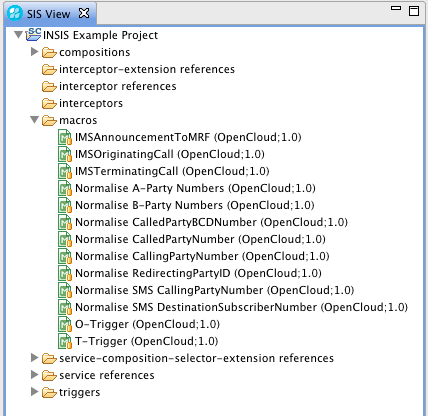The width and height of the screenshot is (428, 416).
Task: Click the IMSTerminatingCall macro icon
Action: (65, 171)
